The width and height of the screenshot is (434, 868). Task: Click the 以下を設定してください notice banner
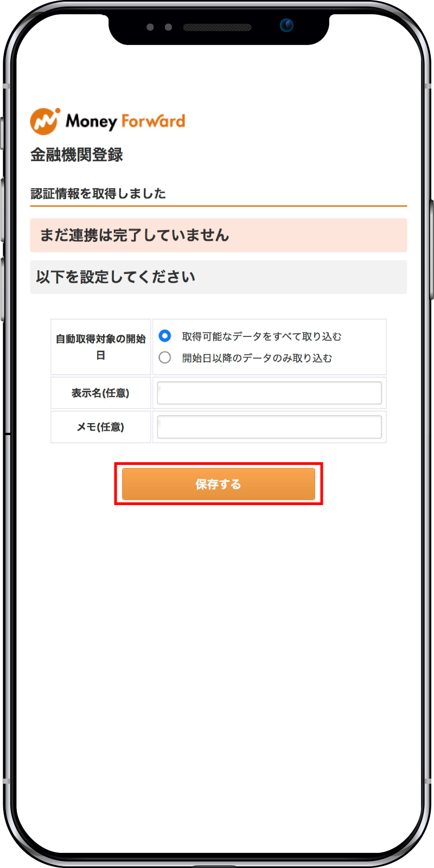tap(219, 277)
